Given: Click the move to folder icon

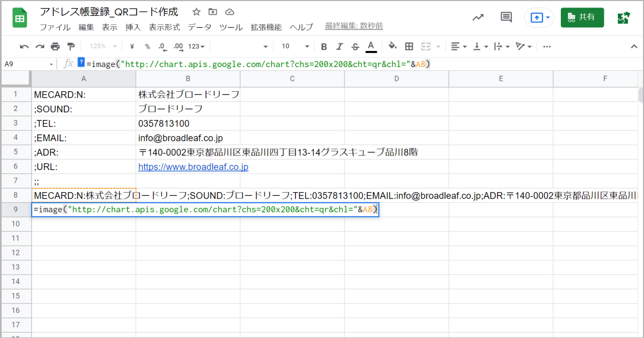Looking at the screenshot, I should tap(213, 12).
